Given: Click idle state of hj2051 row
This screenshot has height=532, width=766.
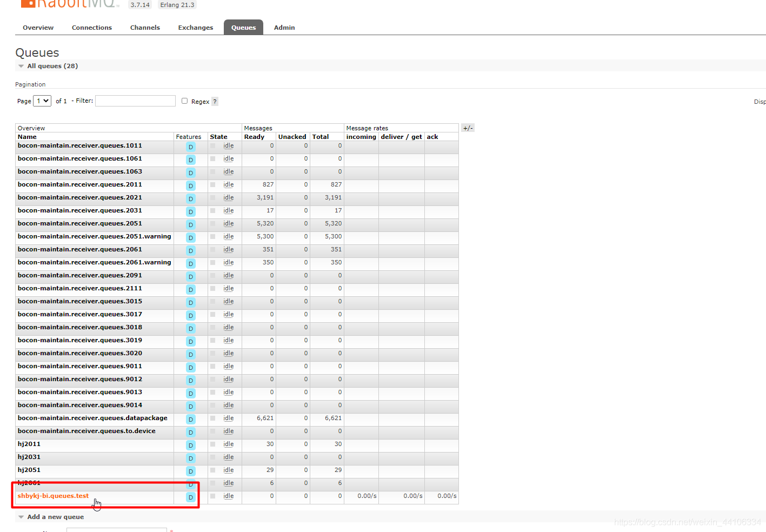Looking at the screenshot, I should point(229,470).
